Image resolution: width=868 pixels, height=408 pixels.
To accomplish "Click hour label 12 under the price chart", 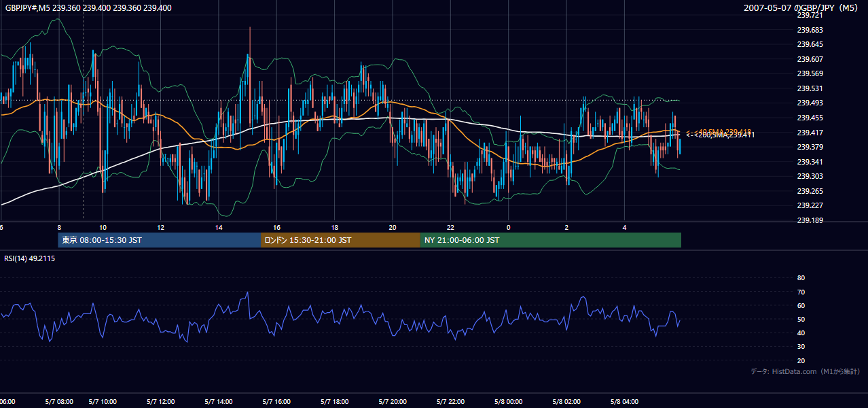I will point(160,227).
